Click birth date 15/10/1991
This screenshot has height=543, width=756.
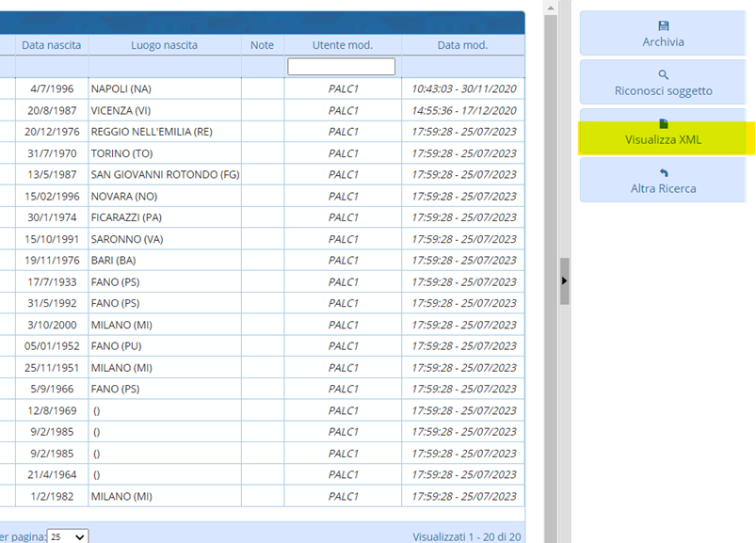pyautogui.click(x=52, y=239)
